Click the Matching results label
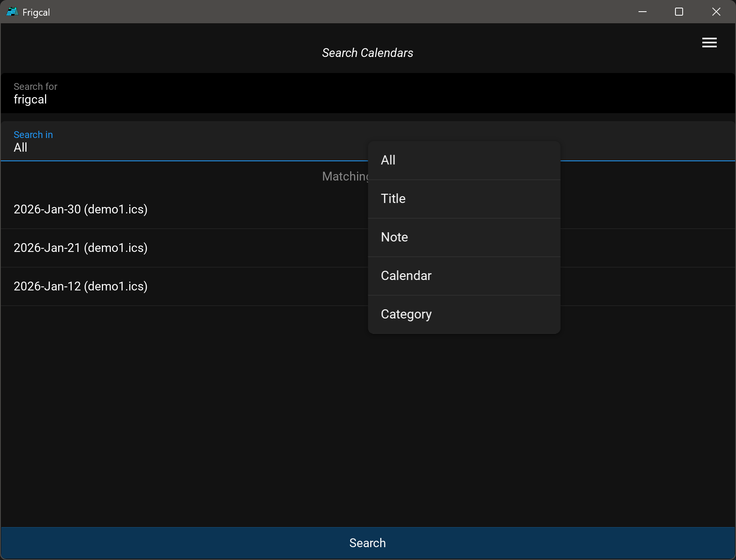 pyautogui.click(x=345, y=177)
